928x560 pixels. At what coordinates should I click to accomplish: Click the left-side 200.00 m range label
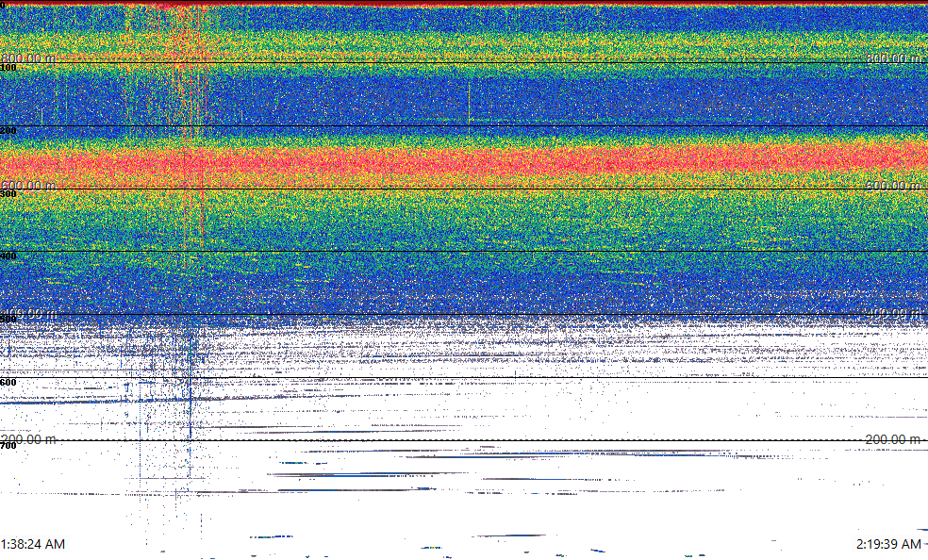pyautogui.click(x=28, y=439)
